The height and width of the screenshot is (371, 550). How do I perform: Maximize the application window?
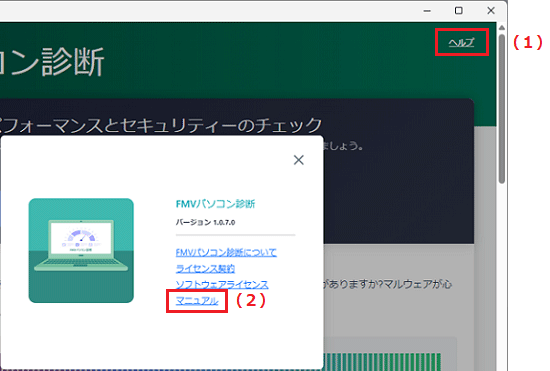458,11
